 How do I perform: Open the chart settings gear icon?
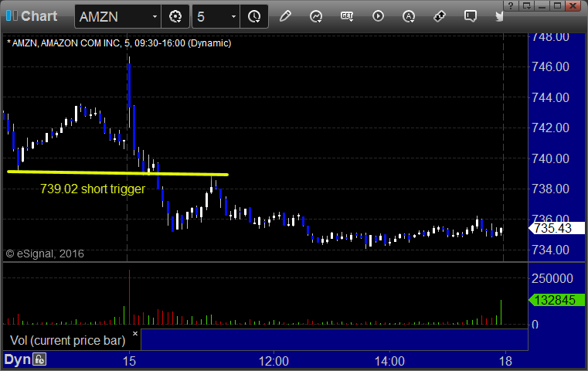[175, 16]
